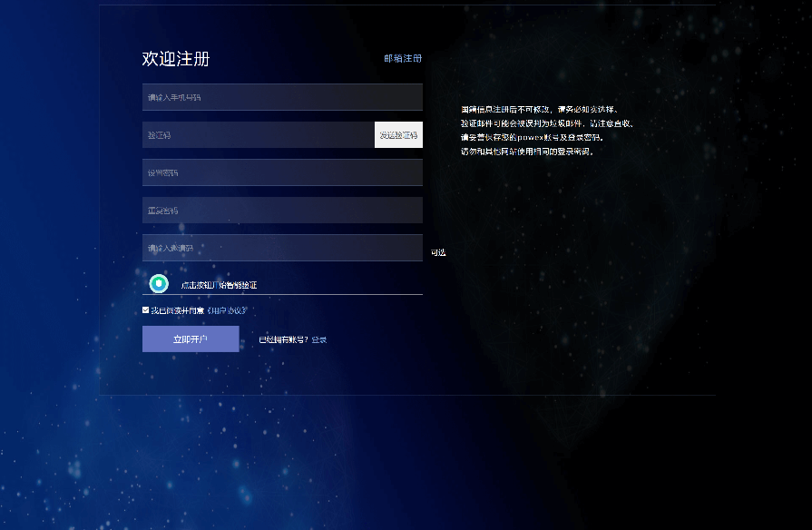Viewport: 812px width, 530px height.
Task: Click the repeat password (重复密码) field
Action: [282, 211]
